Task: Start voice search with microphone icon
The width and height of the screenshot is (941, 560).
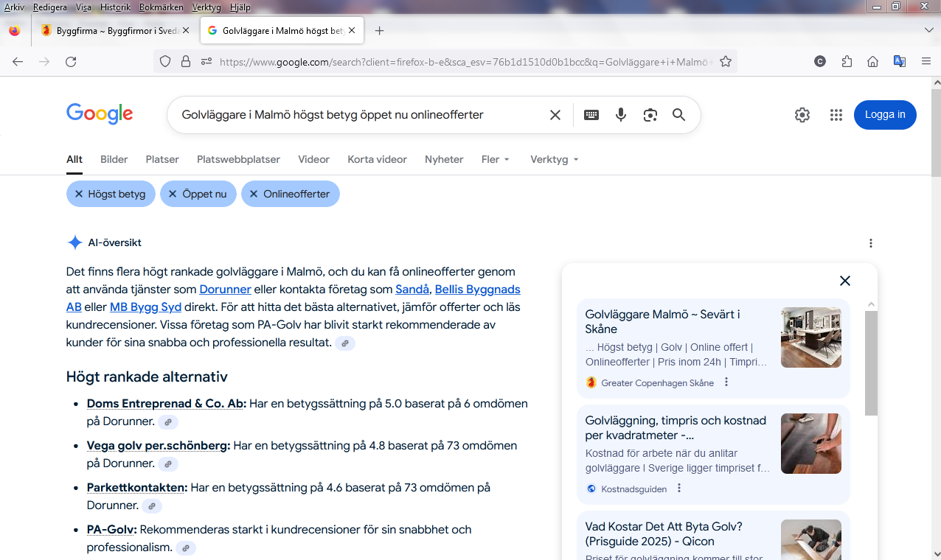Action: [621, 115]
